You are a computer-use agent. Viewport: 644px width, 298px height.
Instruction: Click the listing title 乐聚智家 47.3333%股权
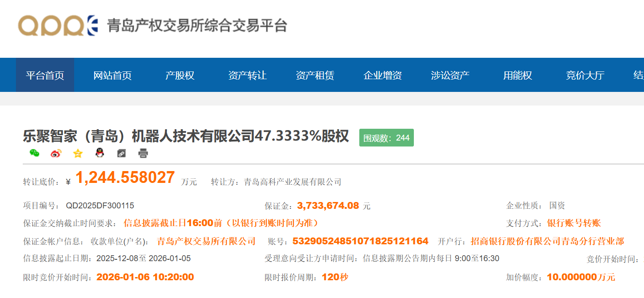186,136
